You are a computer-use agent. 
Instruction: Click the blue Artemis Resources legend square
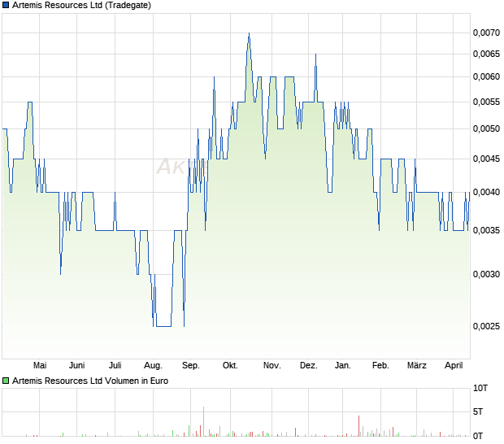pyautogui.click(x=6, y=5)
